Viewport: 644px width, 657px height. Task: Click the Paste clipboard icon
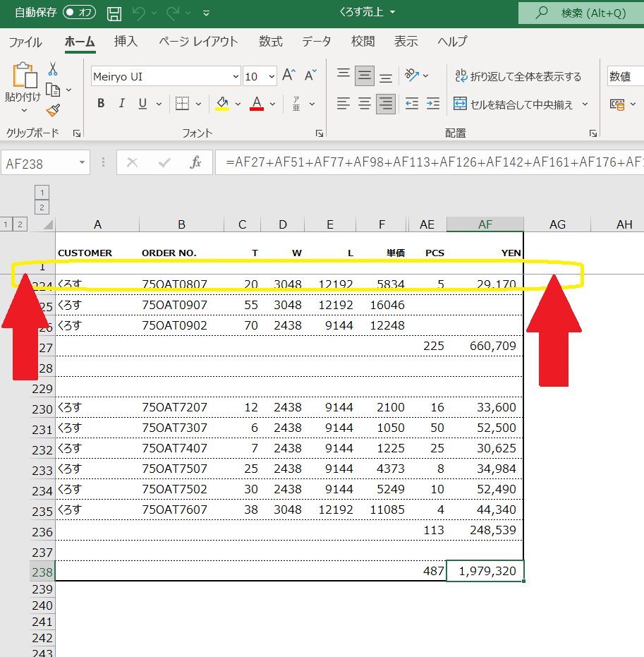tap(24, 76)
